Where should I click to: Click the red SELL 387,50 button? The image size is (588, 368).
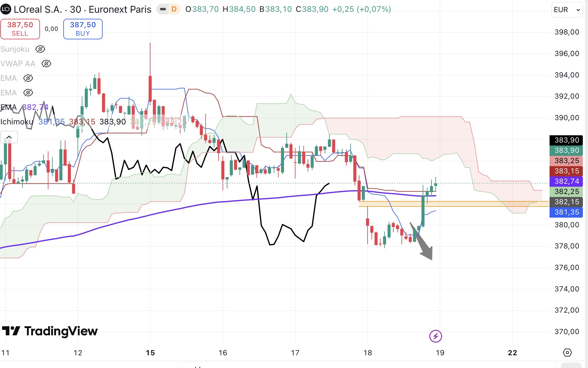click(20, 29)
